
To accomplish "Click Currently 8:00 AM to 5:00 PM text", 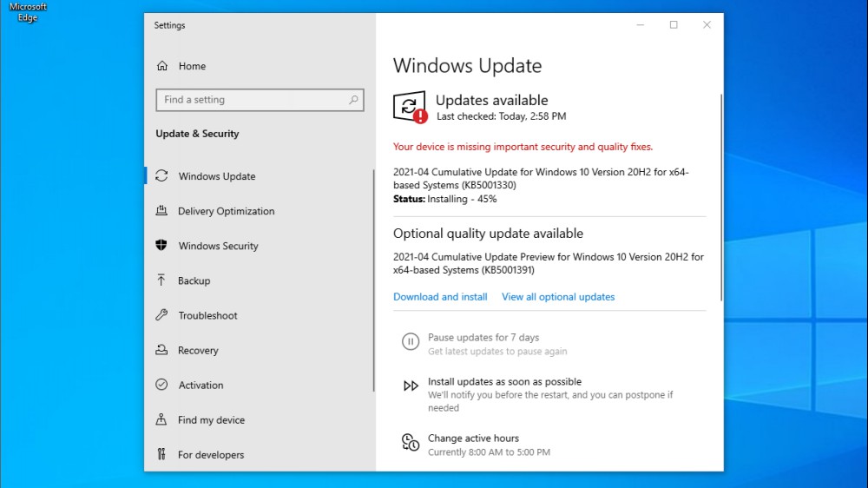I will (x=489, y=452).
